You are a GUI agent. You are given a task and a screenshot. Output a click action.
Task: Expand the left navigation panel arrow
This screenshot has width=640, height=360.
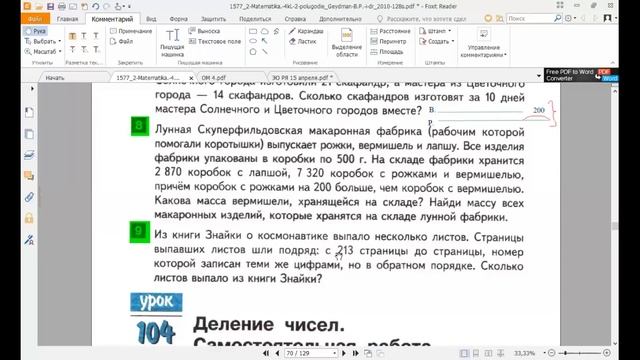tap(32, 89)
